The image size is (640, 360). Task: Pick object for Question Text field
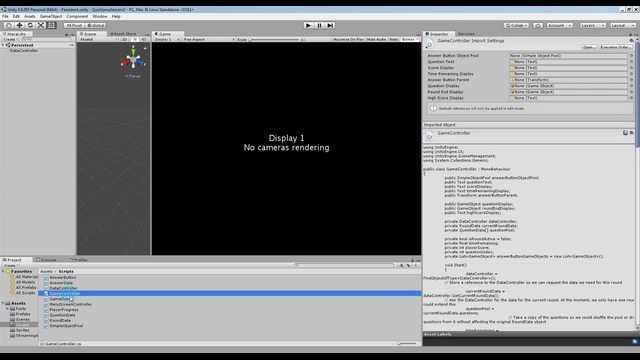(x=631, y=62)
